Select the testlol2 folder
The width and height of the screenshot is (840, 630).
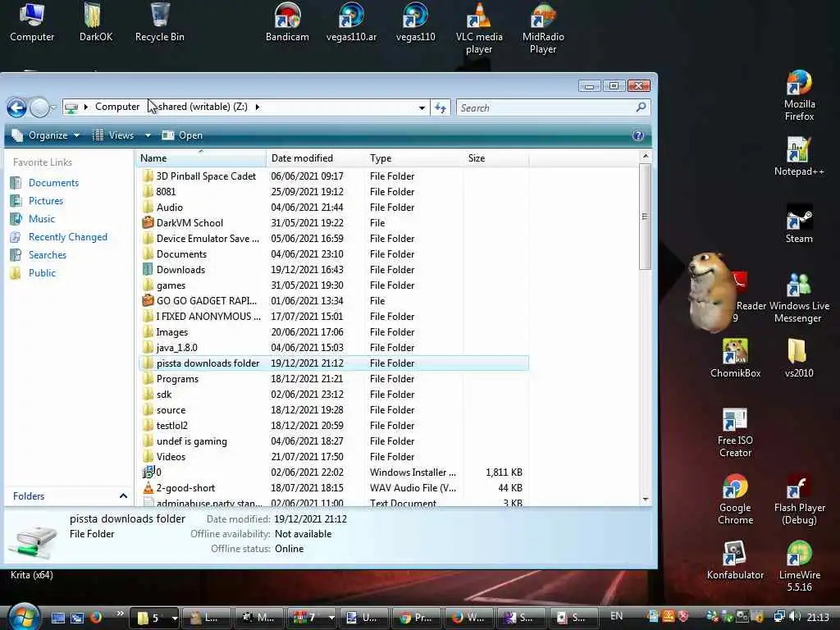(x=334, y=426)
